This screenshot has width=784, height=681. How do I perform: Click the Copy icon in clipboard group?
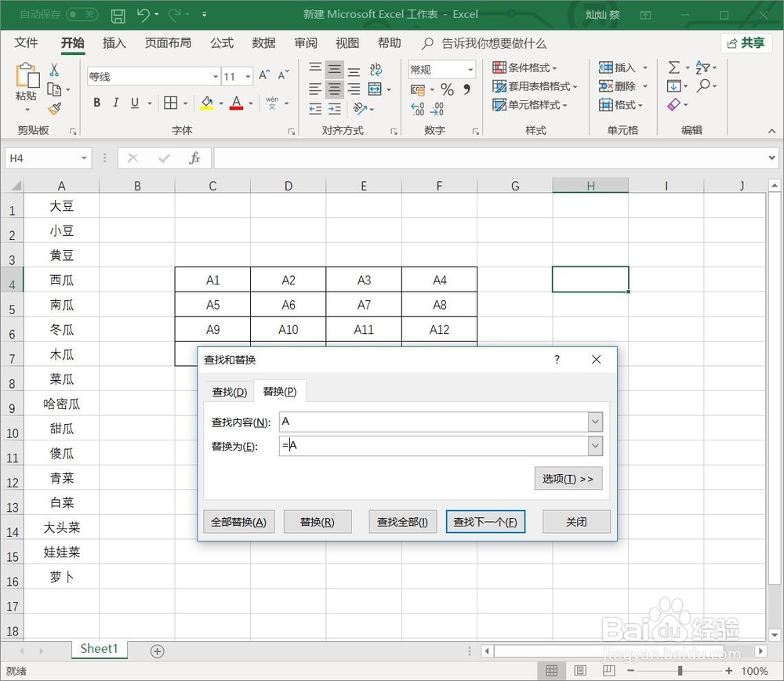[54, 89]
